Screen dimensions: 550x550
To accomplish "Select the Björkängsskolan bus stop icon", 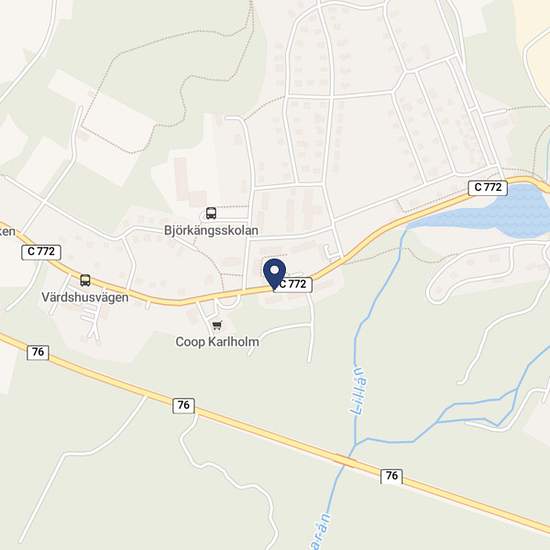I will [x=211, y=213].
